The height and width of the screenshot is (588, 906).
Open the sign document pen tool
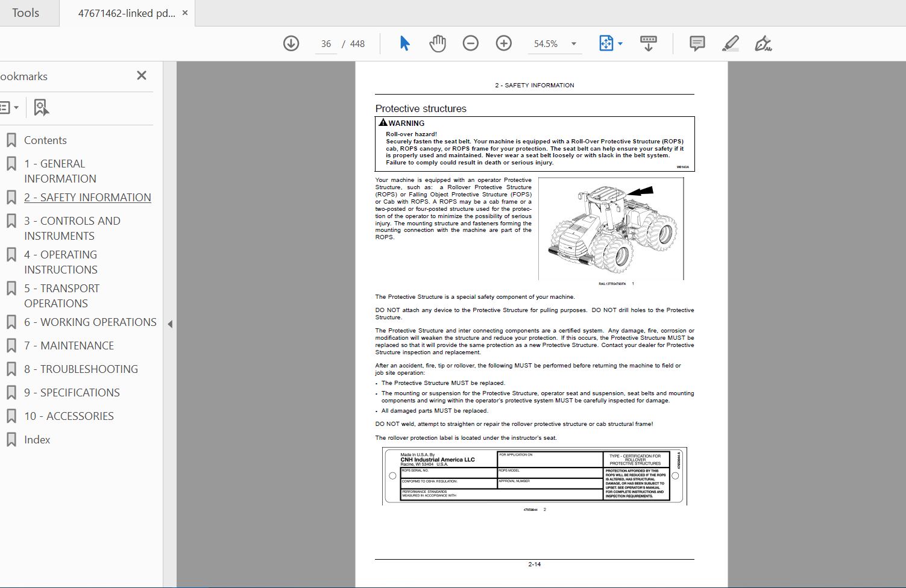click(763, 43)
